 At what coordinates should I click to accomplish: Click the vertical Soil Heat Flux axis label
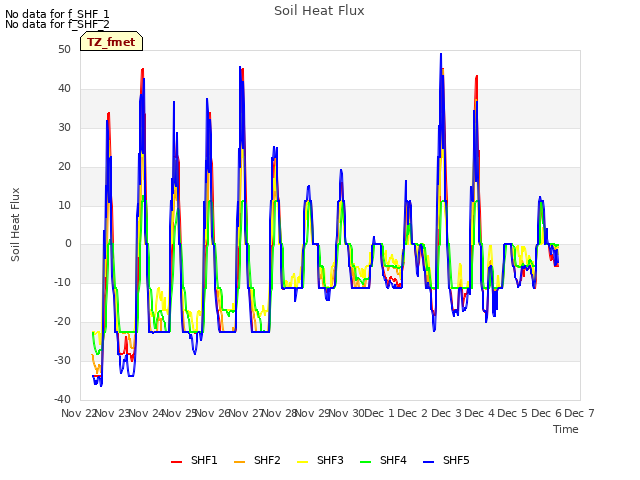coord(15,224)
